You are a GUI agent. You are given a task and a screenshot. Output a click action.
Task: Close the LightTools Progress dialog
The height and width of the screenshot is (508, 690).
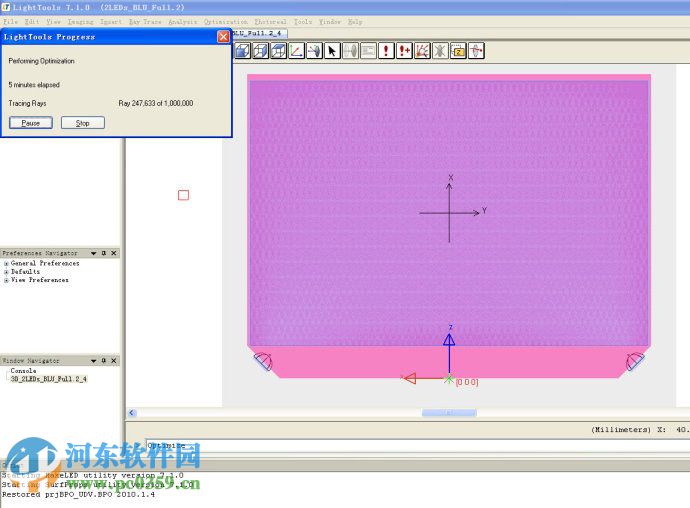(223, 37)
